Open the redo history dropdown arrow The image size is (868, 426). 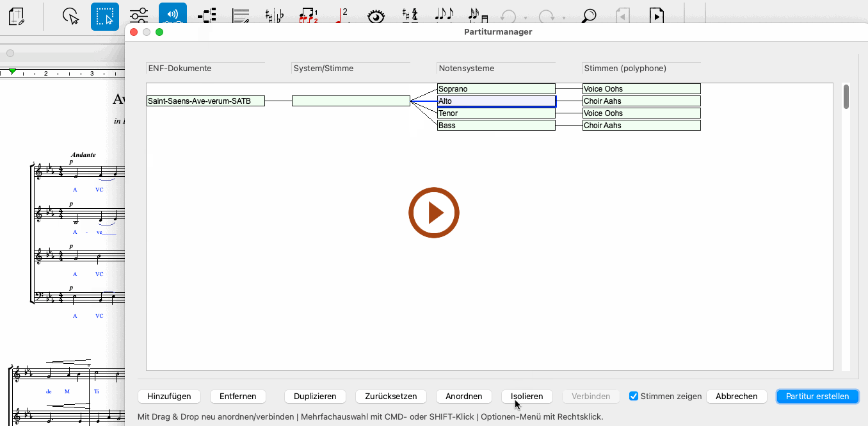coord(564,18)
